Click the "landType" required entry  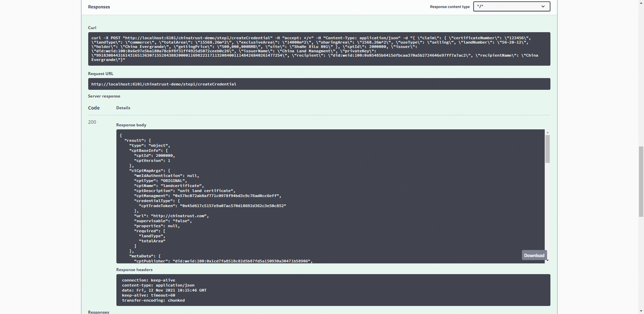click(152, 236)
